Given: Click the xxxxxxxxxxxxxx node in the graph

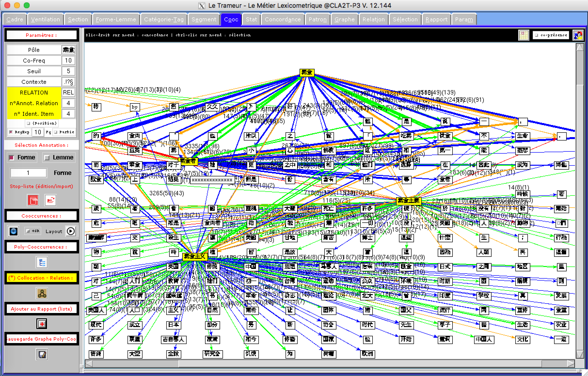Looking at the screenshot, I should coord(212,180).
